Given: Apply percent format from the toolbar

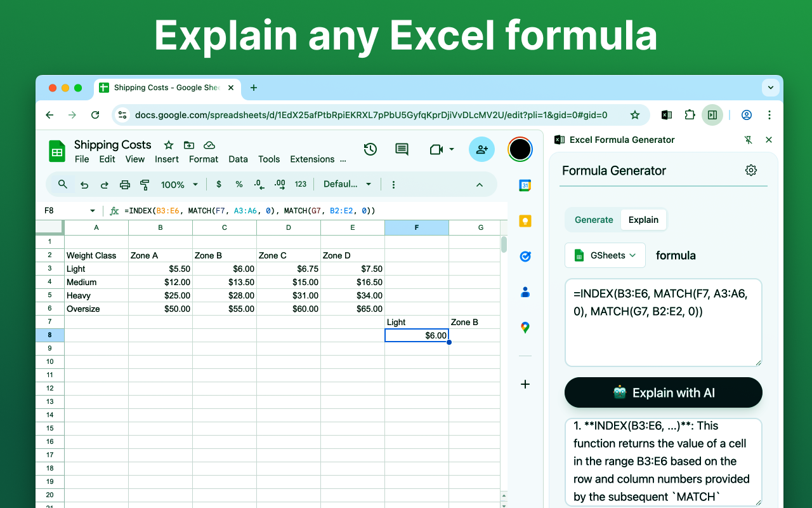Looking at the screenshot, I should [x=239, y=184].
